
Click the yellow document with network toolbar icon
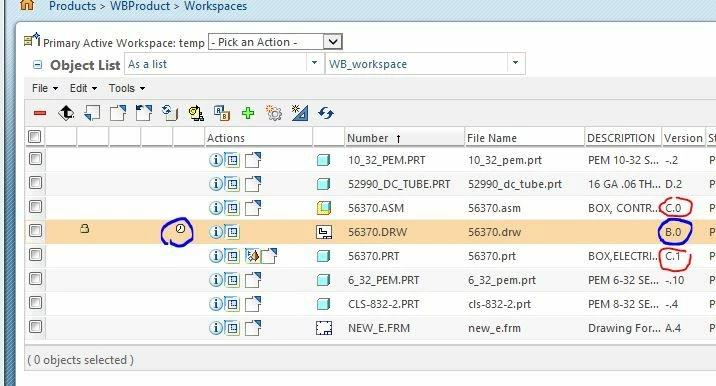tap(196, 113)
